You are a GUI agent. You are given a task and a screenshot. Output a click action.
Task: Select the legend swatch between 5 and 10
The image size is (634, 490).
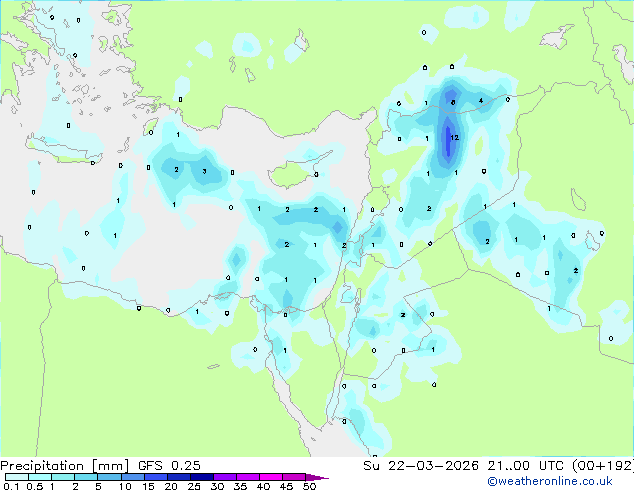(x=109, y=477)
